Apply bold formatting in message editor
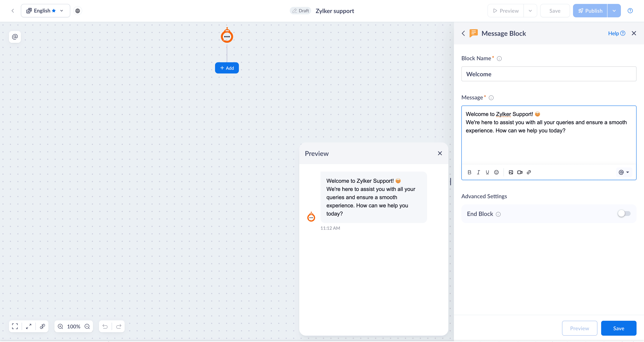This screenshot has width=644, height=342. point(469,172)
